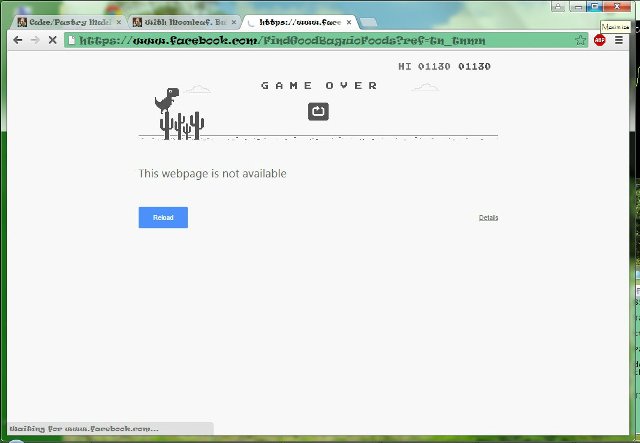Close the Cake/Pastry tab
The height and width of the screenshot is (443, 640).
point(119,21)
